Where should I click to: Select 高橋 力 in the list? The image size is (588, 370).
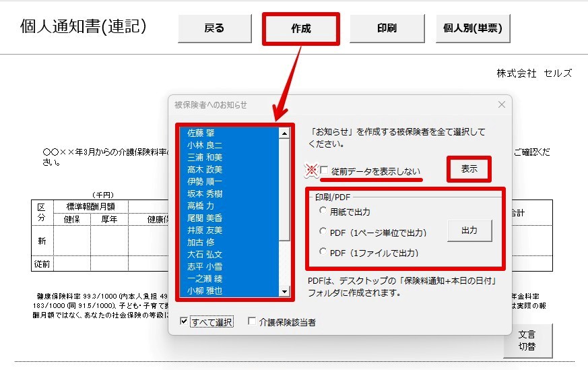click(230, 206)
